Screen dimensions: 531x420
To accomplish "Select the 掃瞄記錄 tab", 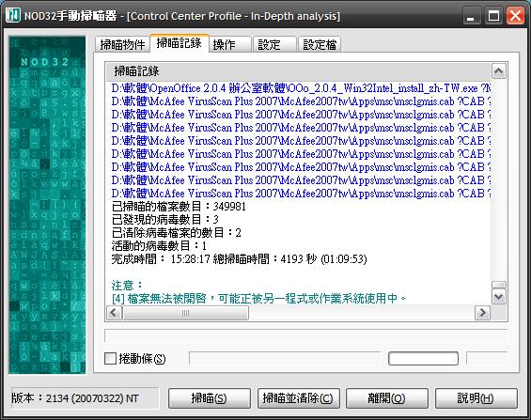I will point(180,43).
